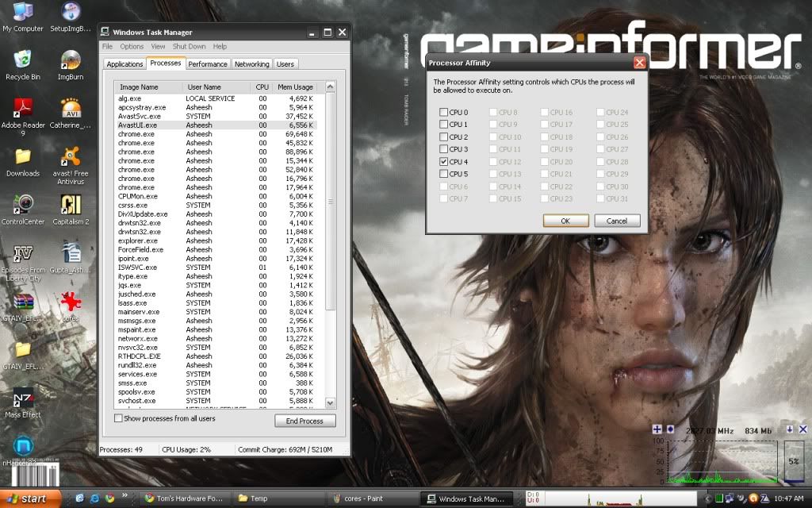Select the explorer.exe process row
812x508 pixels.
coord(216,241)
